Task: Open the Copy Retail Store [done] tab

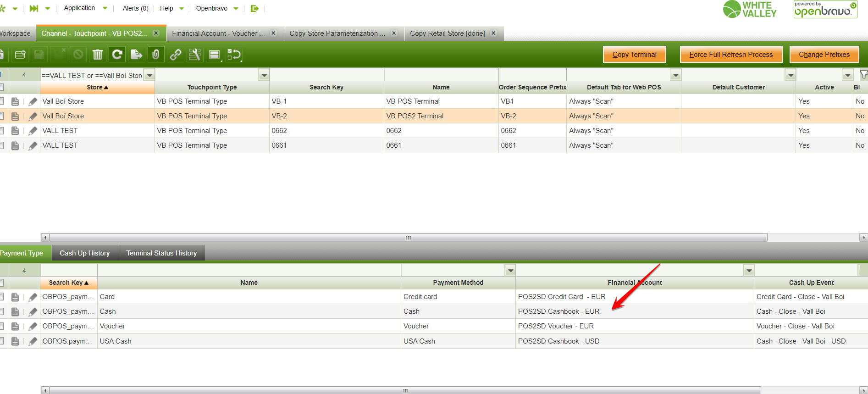Action: [447, 33]
